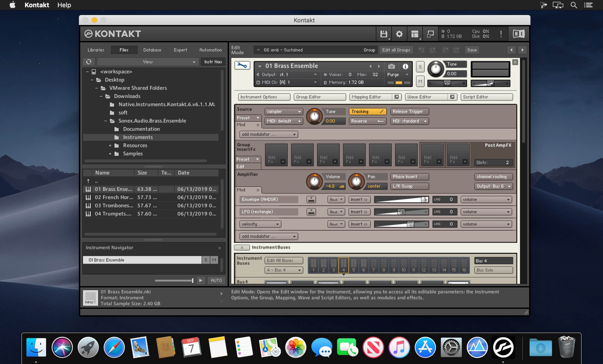The image size is (603, 364).
Task: Enable L/R Swap in Amplifier
Action: (410, 186)
